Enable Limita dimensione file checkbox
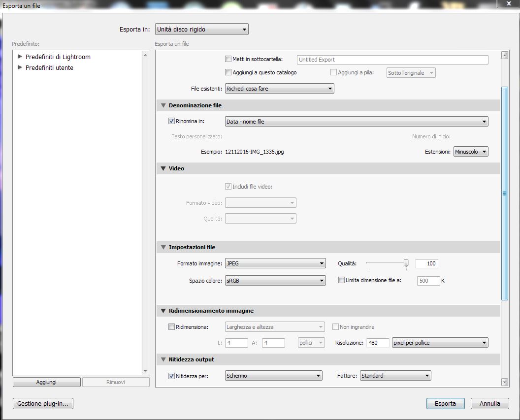Image resolution: width=520 pixels, height=420 pixels. (x=341, y=280)
